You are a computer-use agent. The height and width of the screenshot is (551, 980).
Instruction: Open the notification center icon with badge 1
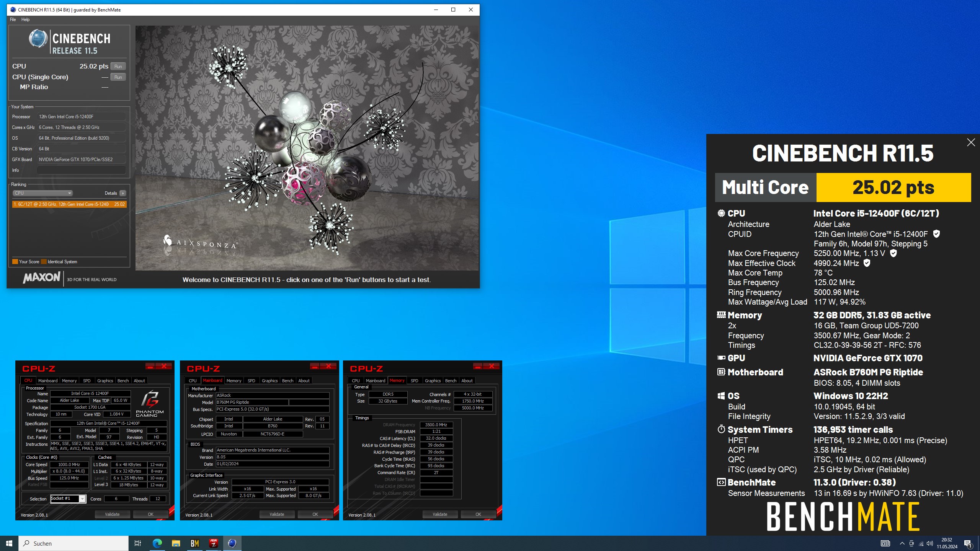(968, 543)
